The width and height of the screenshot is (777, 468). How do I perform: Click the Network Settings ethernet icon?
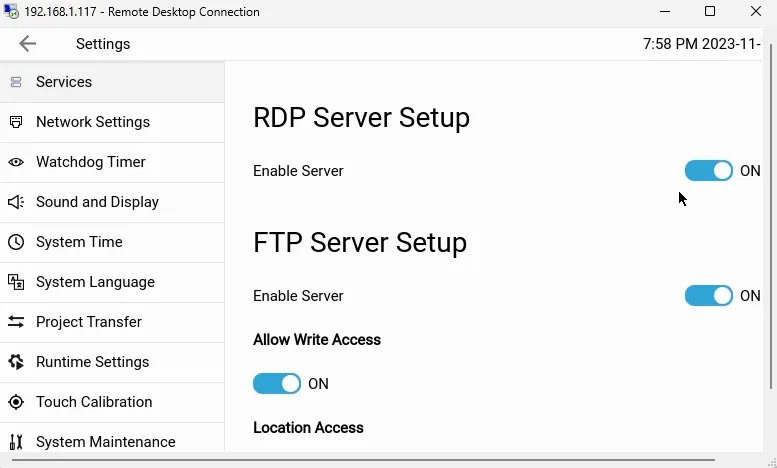tap(16, 122)
